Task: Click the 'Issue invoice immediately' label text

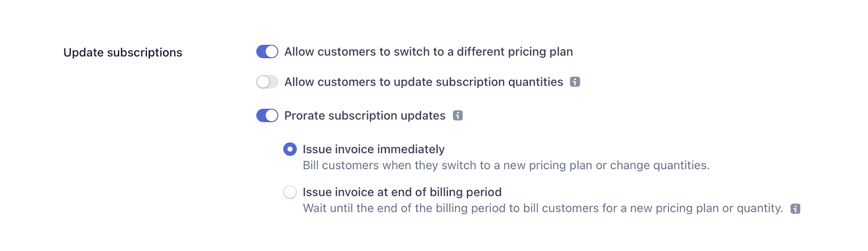Action: click(374, 149)
